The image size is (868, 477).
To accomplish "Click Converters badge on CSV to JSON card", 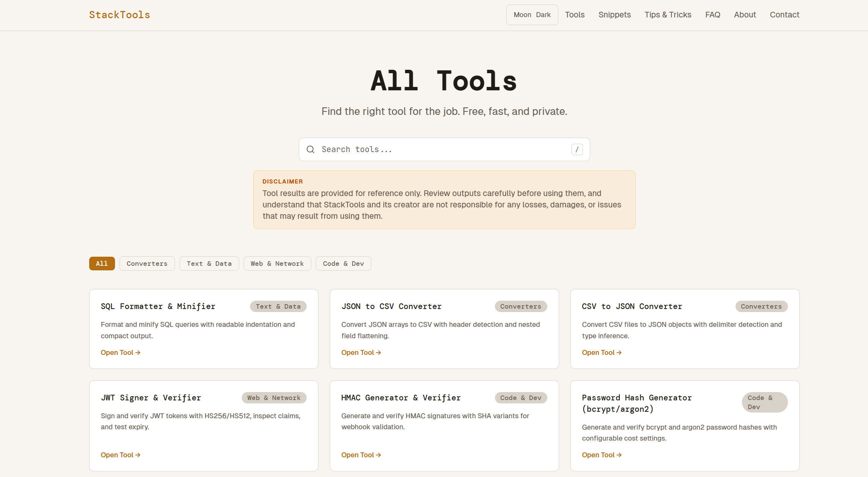I will [x=761, y=306].
